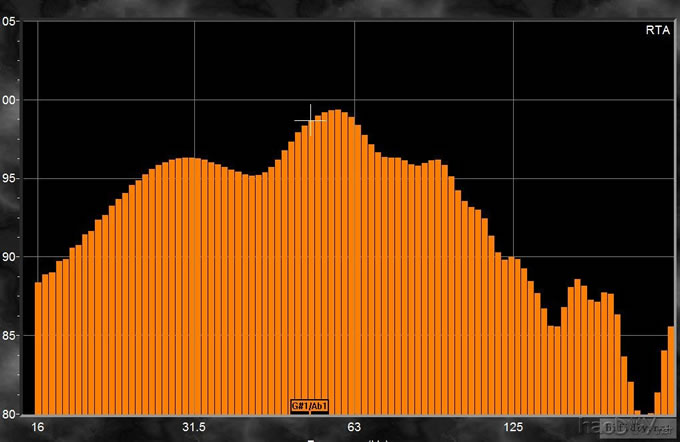Click the 125 Hz frequency axis label
Screen dimensions: 680x442
click(x=513, y=428)
